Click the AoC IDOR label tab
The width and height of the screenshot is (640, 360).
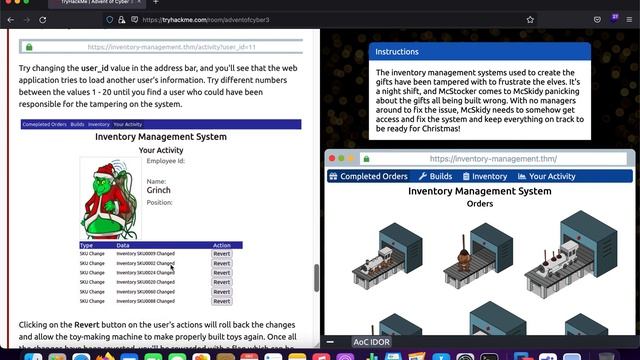tap(371, 342)
